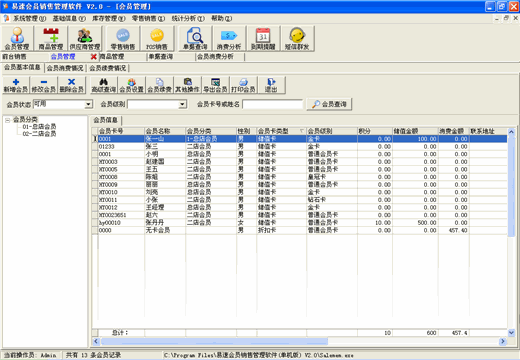Click 会员级别 column header
Viewport: 520px width, 360px height.
[332, 131]
